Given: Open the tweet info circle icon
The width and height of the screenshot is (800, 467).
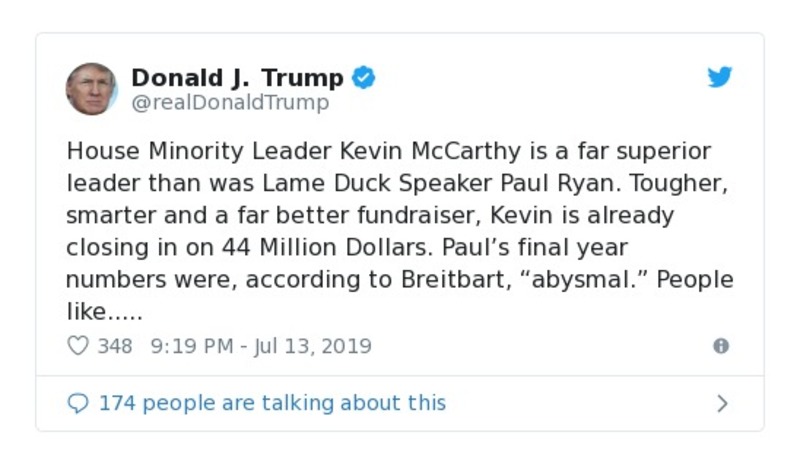Looking at the screenshot, I should (720, 346).
